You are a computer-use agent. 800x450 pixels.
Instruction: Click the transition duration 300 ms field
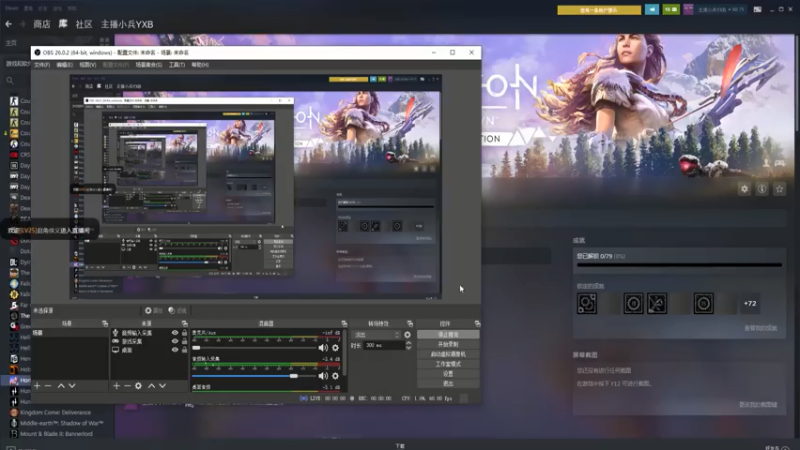tap(384, 345)
